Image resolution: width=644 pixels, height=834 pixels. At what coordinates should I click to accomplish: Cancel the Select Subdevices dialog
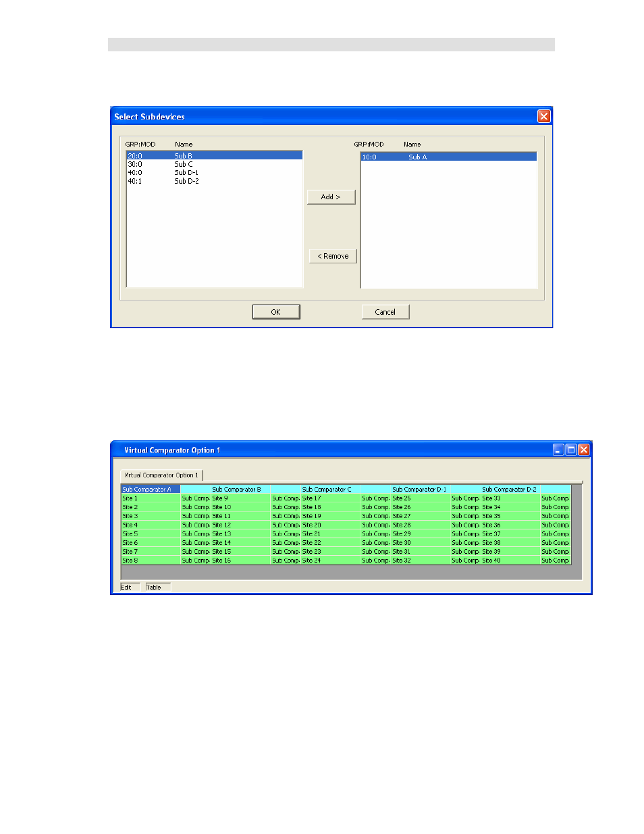click(x=385, y=312)
